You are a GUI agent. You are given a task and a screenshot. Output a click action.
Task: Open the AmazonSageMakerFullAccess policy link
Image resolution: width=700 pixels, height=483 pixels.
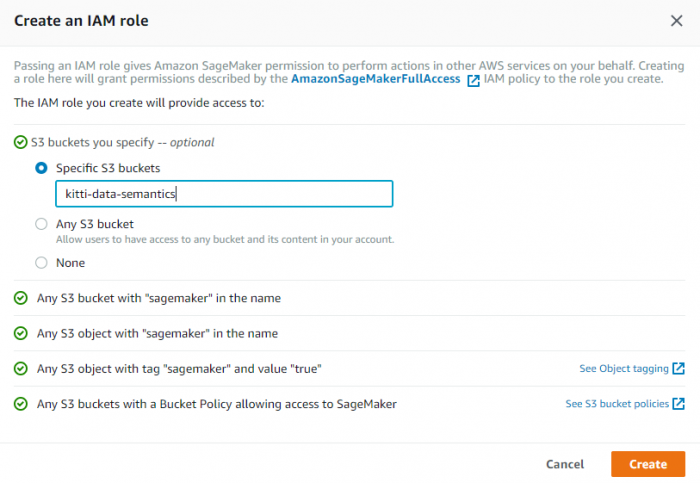tap(375, 79)
